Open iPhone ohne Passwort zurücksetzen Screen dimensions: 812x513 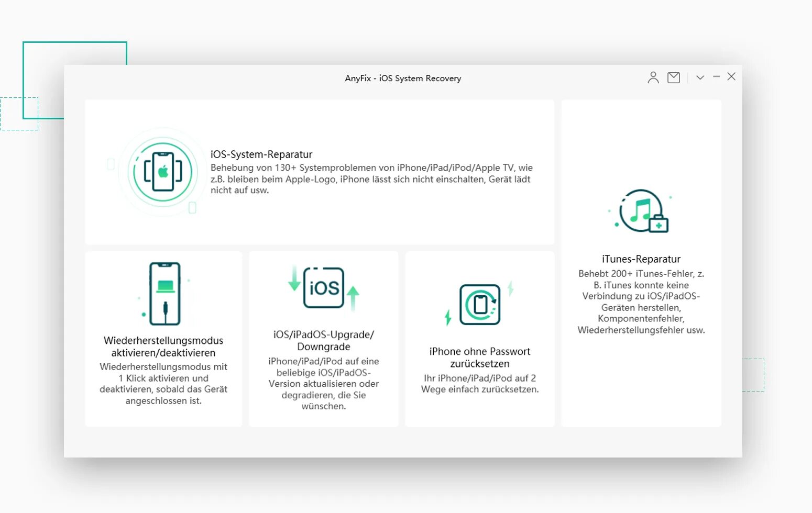coord(480,358)
